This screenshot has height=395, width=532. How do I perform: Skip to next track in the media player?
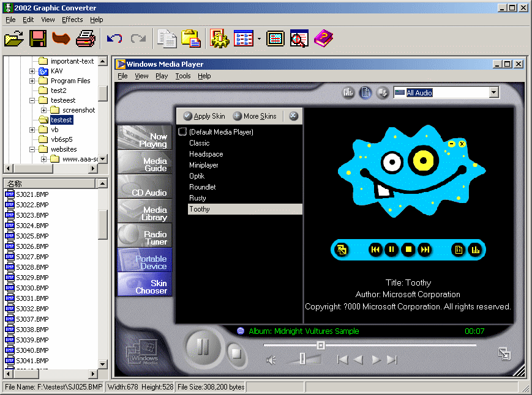392,360
